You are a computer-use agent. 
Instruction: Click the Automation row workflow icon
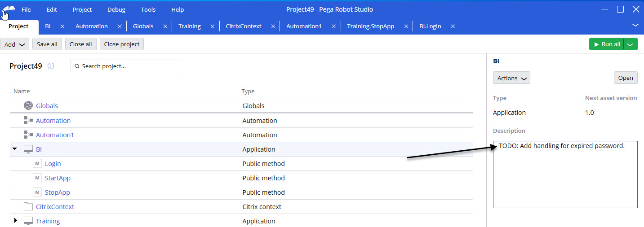[x=28, y=120]
